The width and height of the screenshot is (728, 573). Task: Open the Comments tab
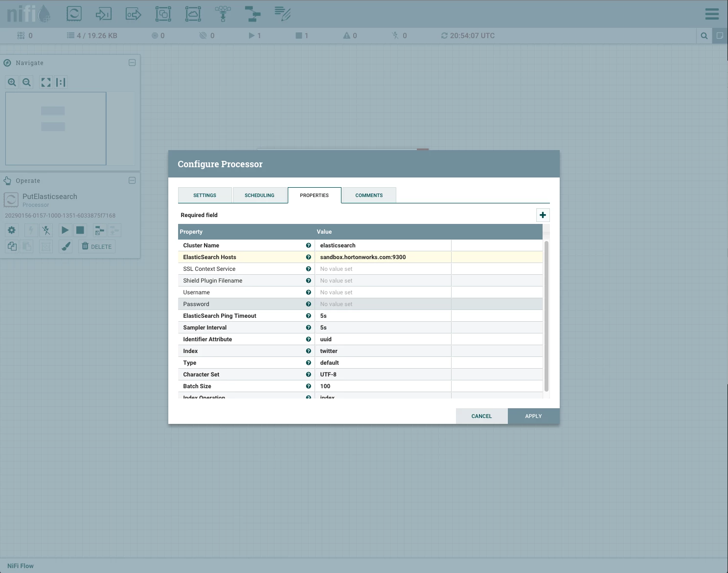tap(369, 195)
